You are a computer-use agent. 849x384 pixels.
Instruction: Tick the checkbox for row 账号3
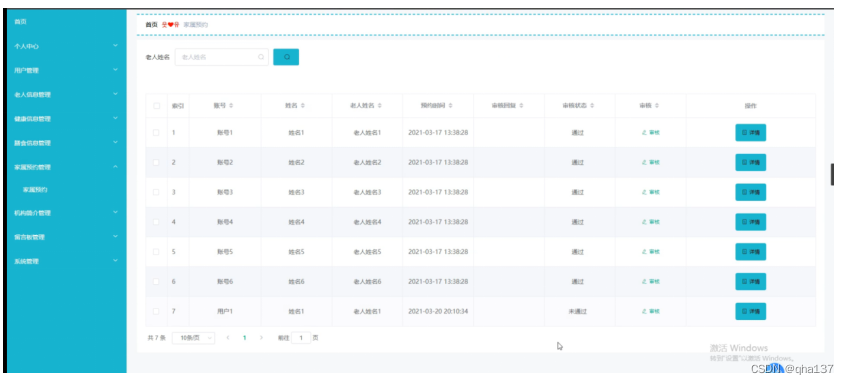(156, 192)
